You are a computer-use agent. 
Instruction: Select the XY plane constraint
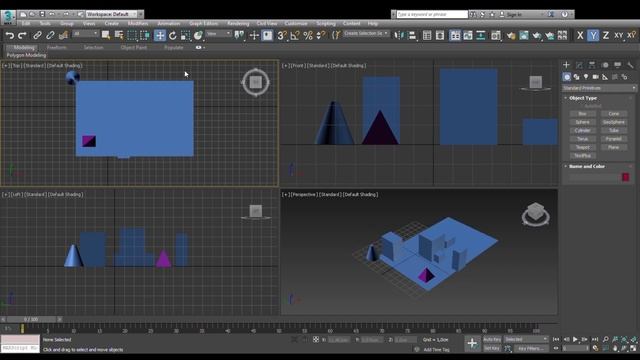tap(619, 36)
